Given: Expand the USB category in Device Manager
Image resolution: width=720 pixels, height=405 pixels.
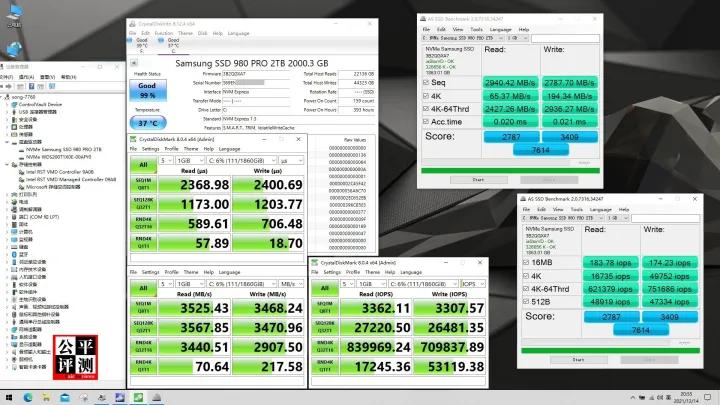Looking at the screenshot, I should [7, 112].
